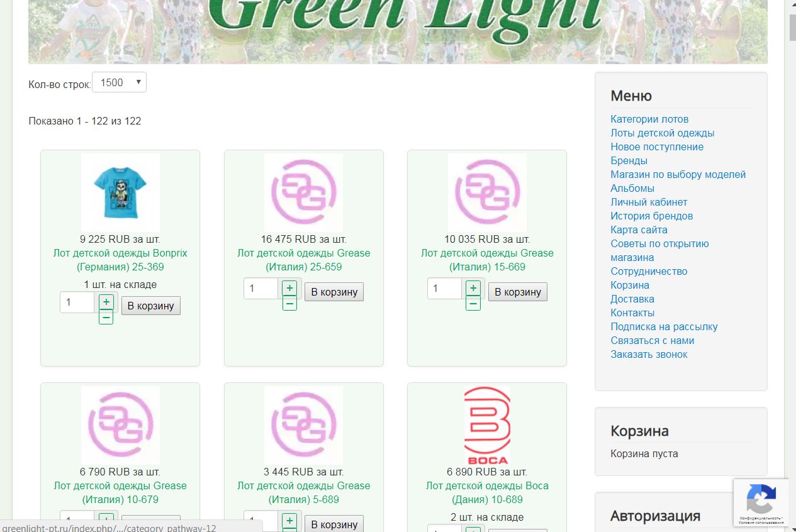
Task: Open lot Grease (Италия) 10-679 link
Action: pos(120,492)
